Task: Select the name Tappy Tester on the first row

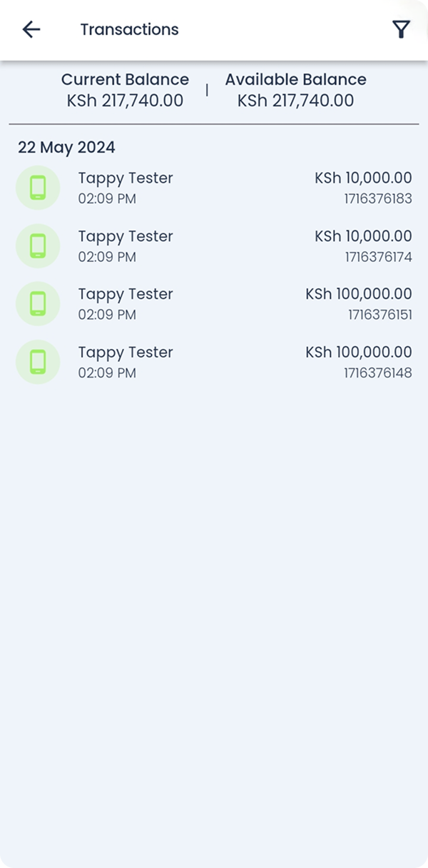Action: (x=126, y=178)
